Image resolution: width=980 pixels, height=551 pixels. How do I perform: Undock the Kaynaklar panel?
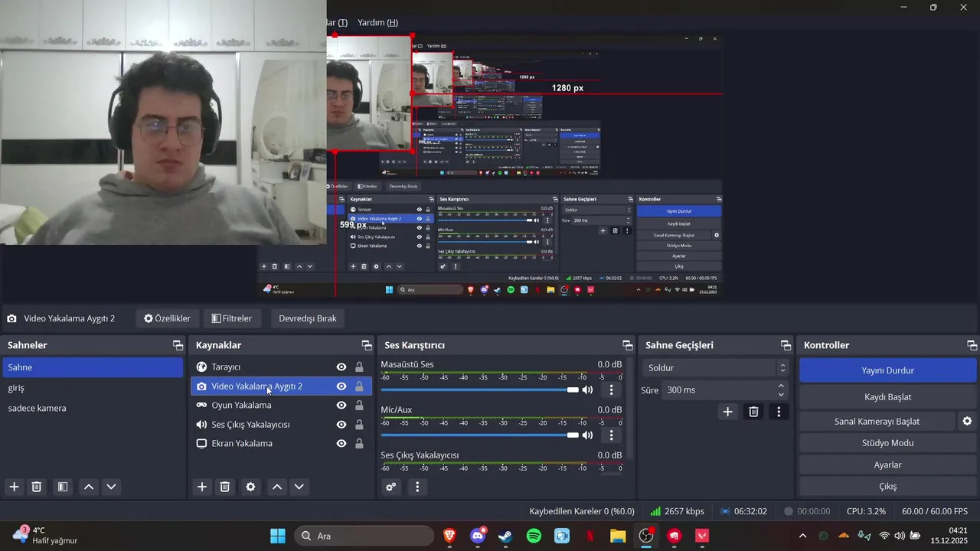pos(367,345)
